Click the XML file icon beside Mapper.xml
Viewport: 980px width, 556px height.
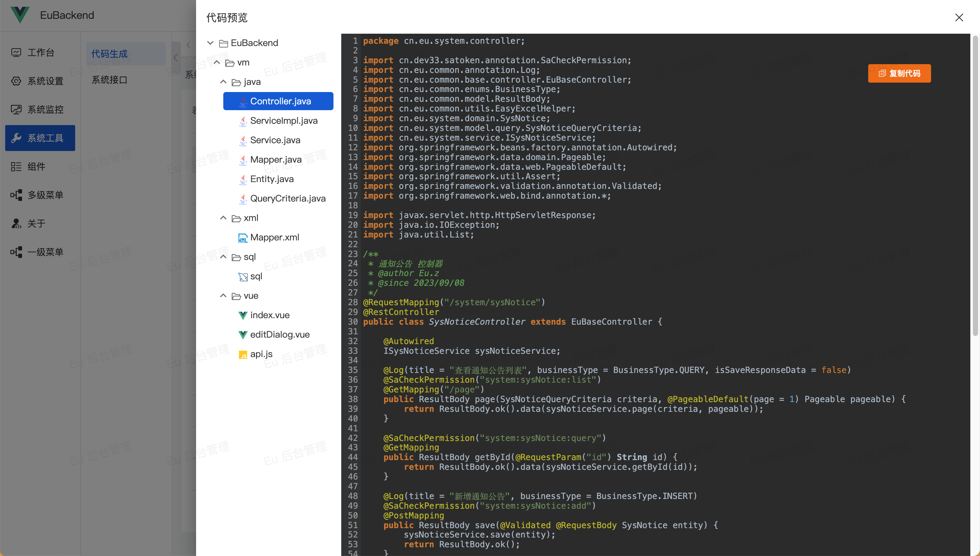tap(243, 238)
